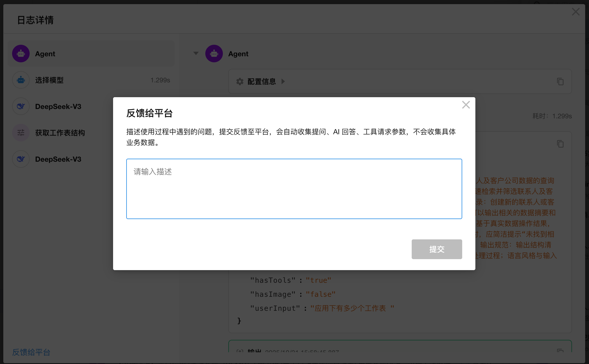
Task: Click the right-panel Agent header avatar icon
Action: coord(214,54)
